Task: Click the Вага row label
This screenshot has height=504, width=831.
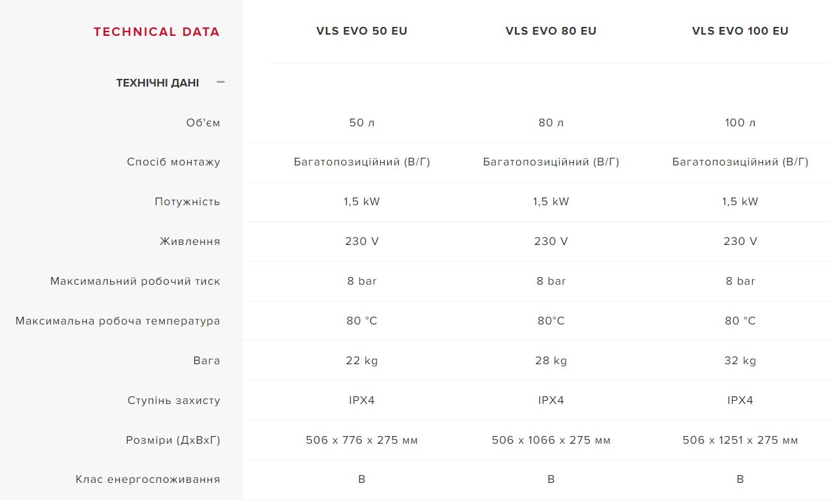Action: (206, 360)
